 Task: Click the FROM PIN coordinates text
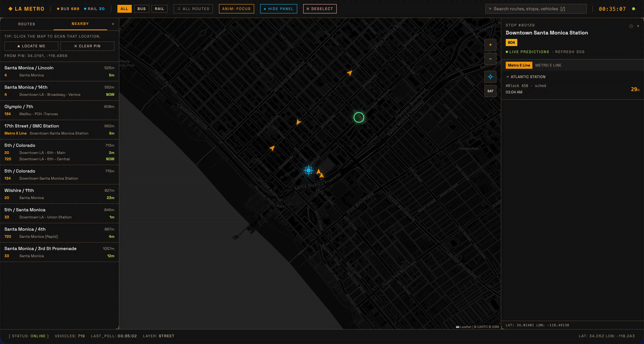[x=36, y=56]
